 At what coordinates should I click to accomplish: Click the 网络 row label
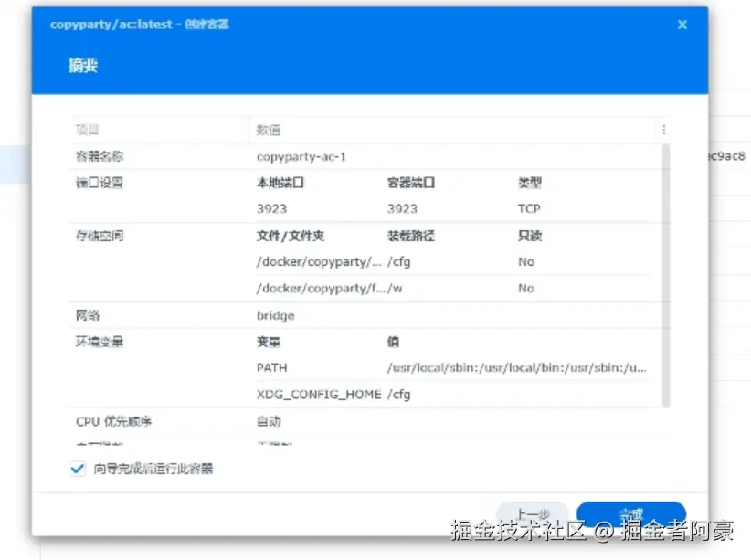tap(88, 315)
